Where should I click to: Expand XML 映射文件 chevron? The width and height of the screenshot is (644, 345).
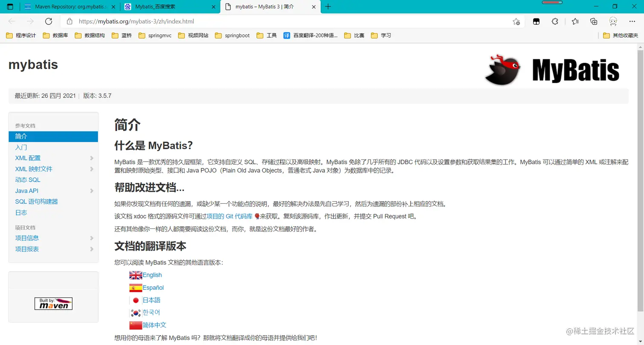(x=92, y=169)
